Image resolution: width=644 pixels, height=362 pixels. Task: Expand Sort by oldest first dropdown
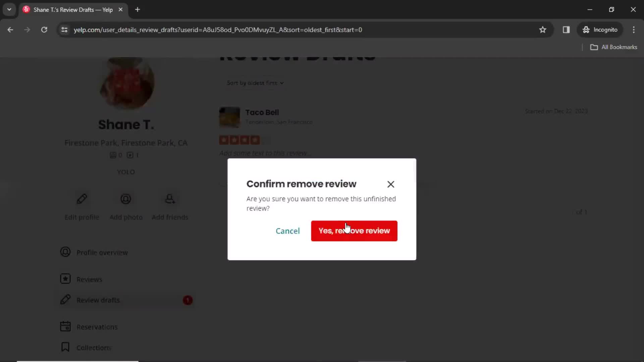point(255,83)
